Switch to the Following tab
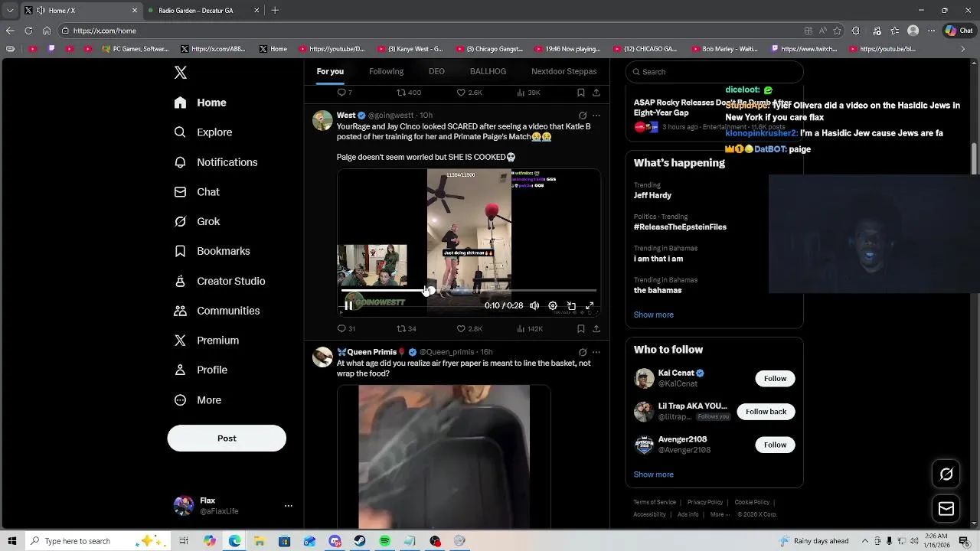980x551 pixels. pos(386,71)
